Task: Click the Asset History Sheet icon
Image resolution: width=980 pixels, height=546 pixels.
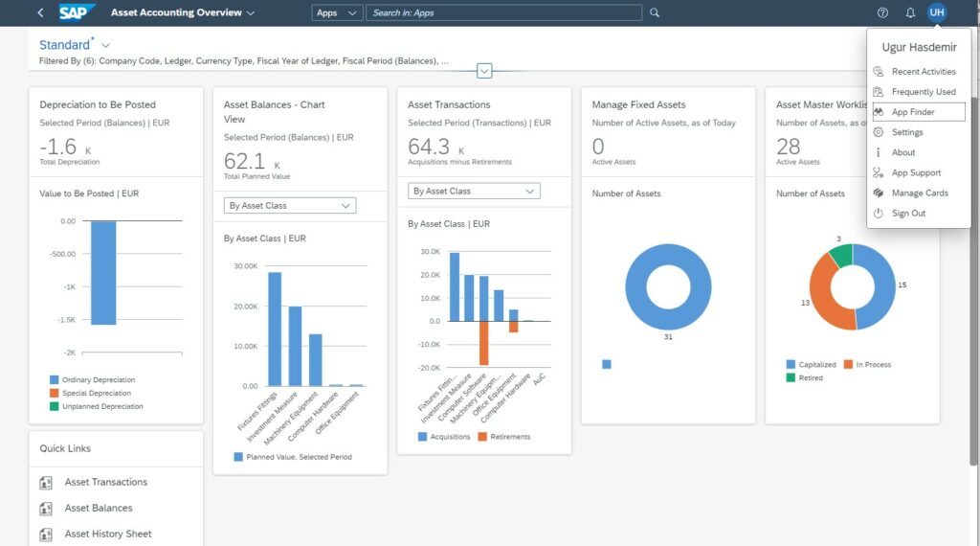Action: tap(46, 535)
